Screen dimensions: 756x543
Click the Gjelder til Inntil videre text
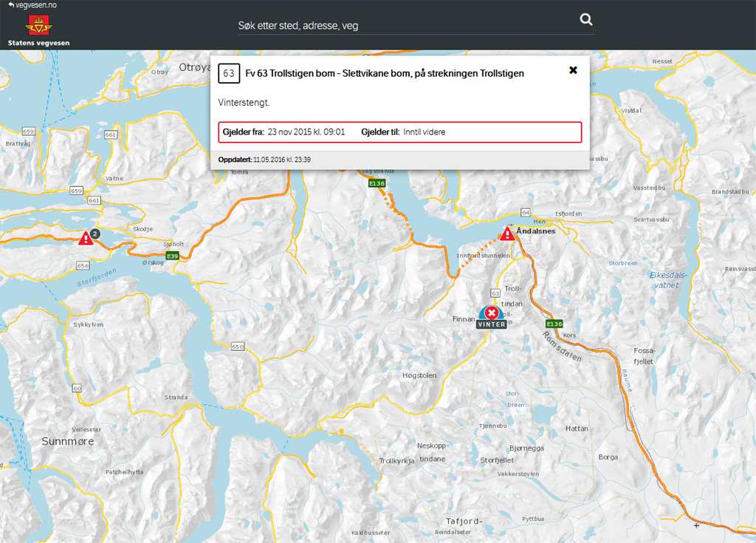pos(425,132)
